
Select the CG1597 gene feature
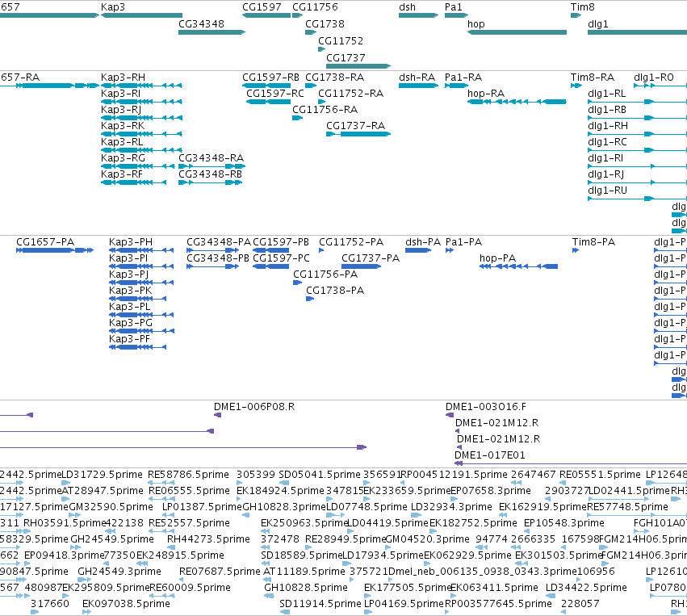[x=266, y=15]
